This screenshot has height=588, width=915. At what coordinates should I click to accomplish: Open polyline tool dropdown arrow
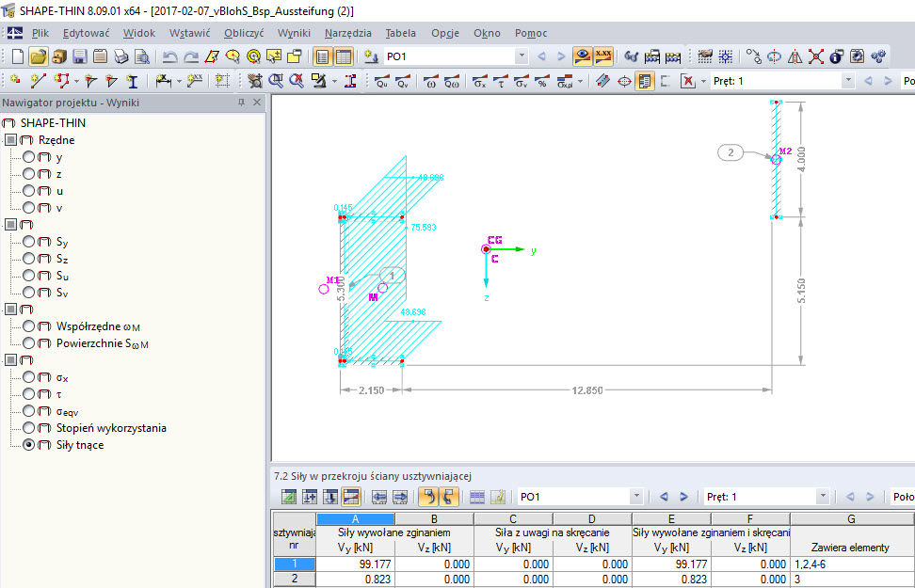(x=76, y=81)
